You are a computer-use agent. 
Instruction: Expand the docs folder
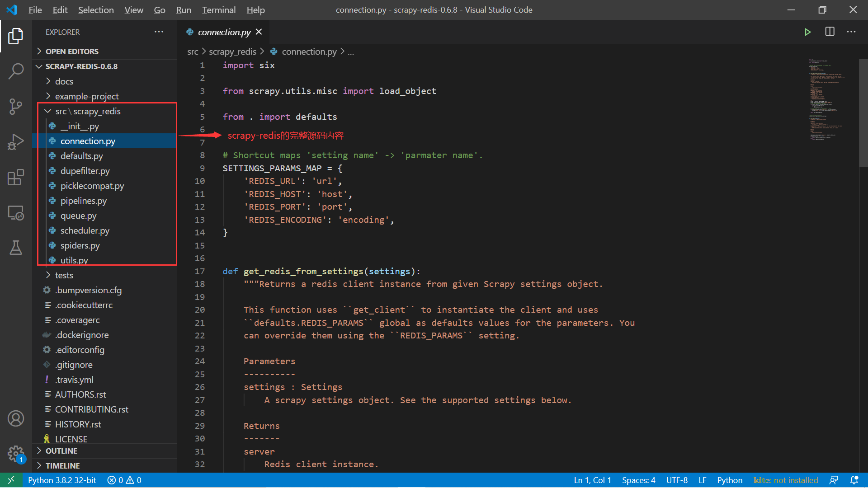click(x=104, y=81)
